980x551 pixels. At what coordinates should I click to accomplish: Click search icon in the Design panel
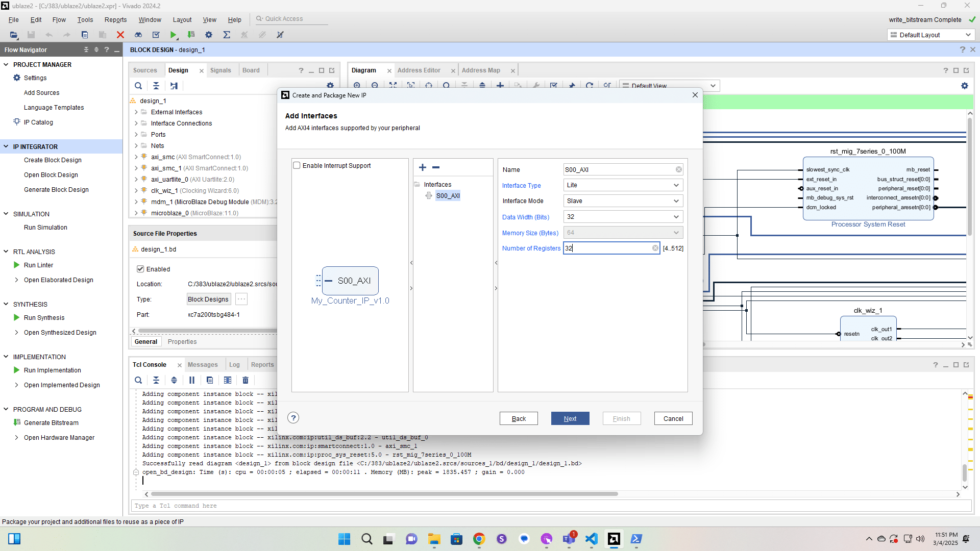click(x=138, y=86)
